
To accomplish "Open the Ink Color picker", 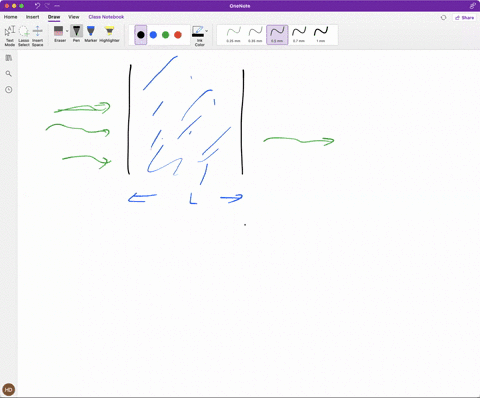I will tap(198, 36).
